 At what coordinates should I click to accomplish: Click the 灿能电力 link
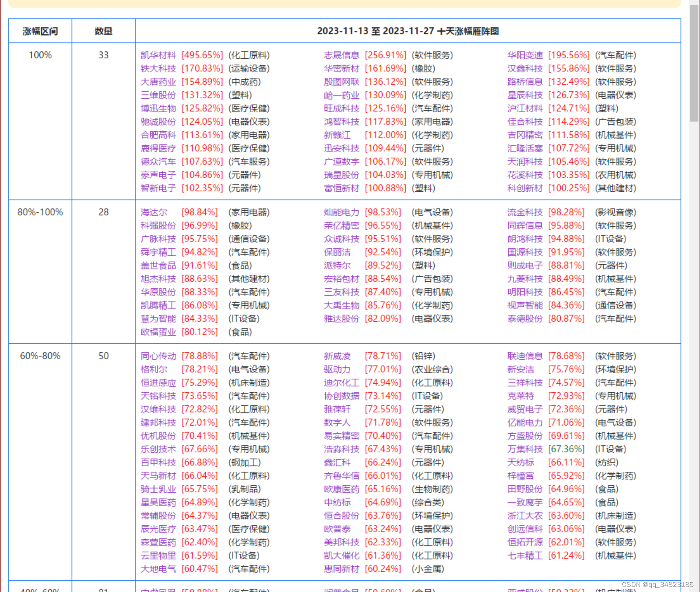click(x=342, y=212)
